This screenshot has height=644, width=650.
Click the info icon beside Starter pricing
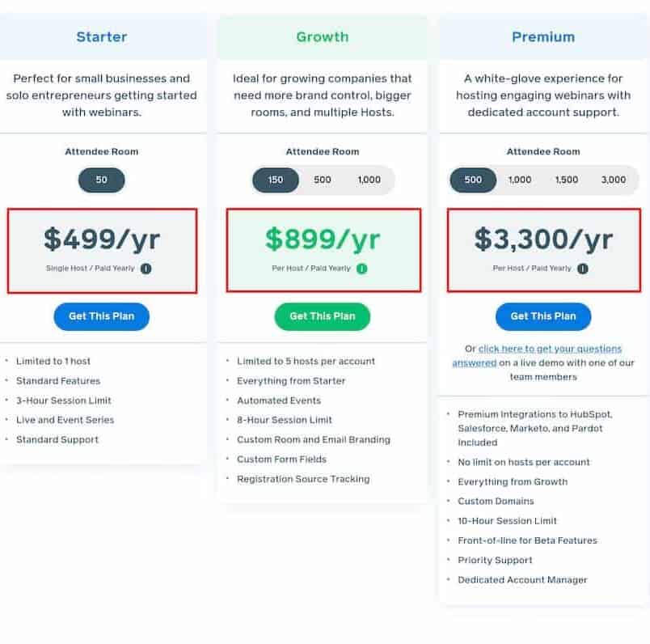pyautogui.click(x=146, y=269)
